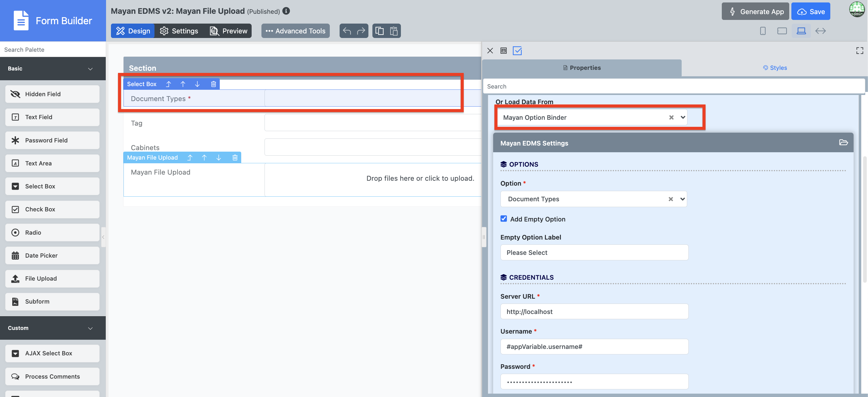Click the redo arrow icon

pyautogui.click(x=361, y=31)
